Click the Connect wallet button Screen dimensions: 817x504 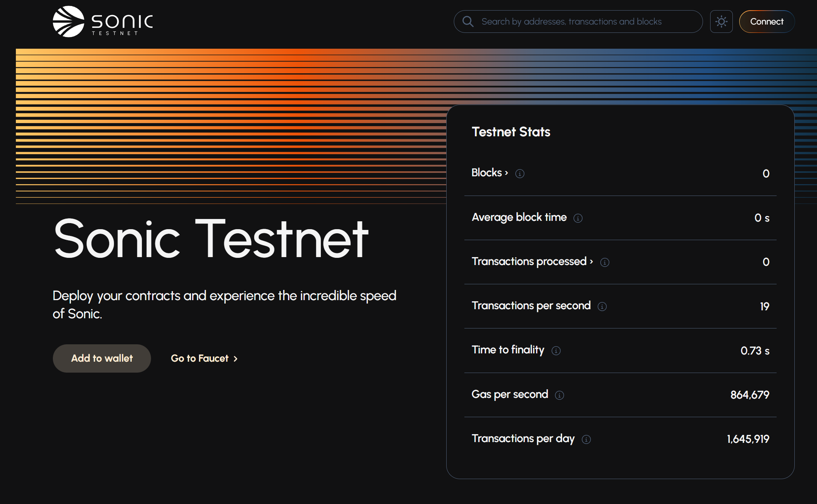click(x=766, y=22)
